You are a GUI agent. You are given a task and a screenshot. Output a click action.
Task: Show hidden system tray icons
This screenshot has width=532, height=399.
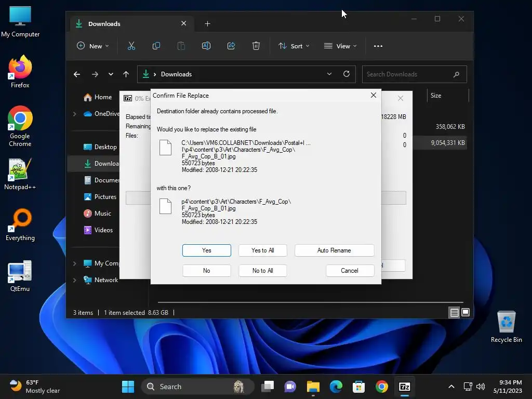click(x=451, y=387)
